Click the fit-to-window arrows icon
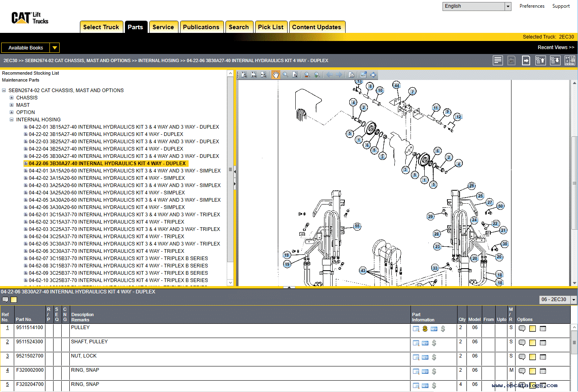The image size is (578, 392). pyautogui.click(x=373, y=75)
